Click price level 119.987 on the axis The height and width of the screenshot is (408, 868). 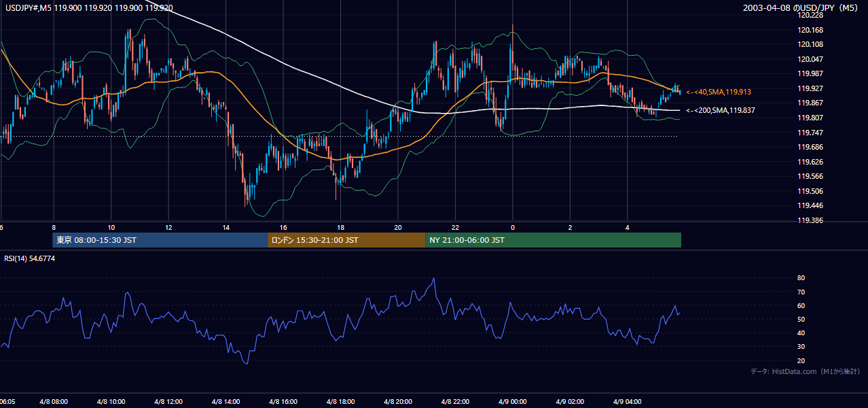[812, 73]
